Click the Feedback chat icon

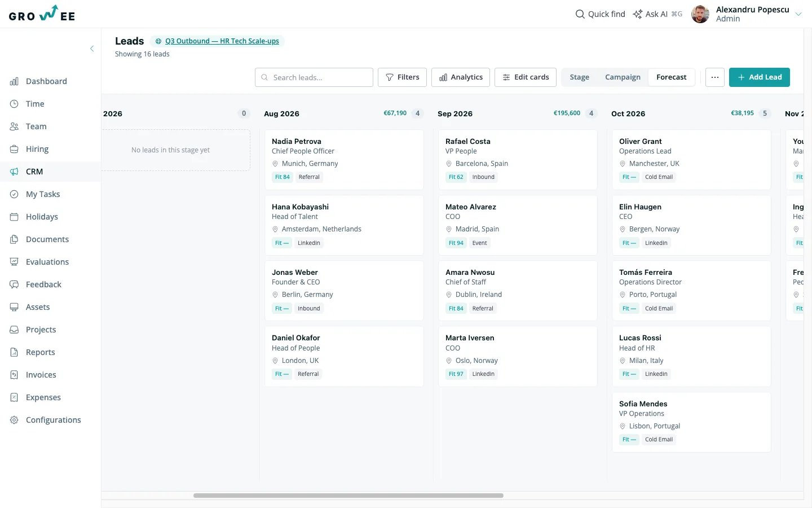(14, 284)
